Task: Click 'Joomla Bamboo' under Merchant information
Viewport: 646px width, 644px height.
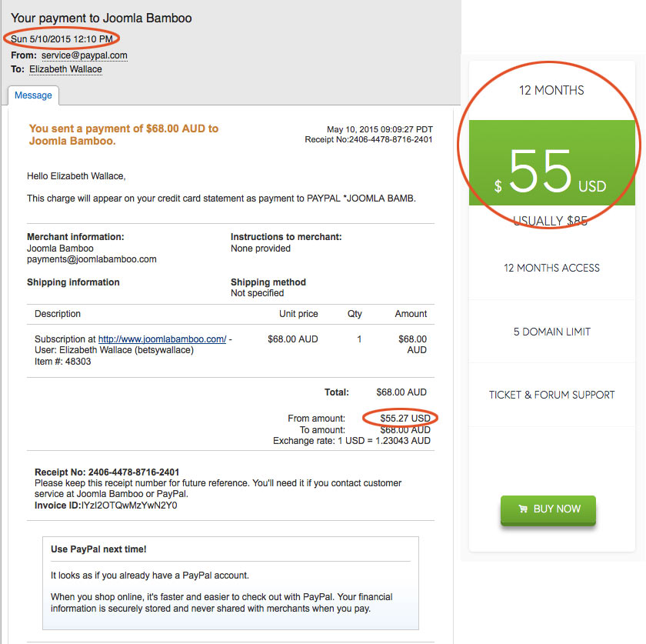Action: point(60,249)
